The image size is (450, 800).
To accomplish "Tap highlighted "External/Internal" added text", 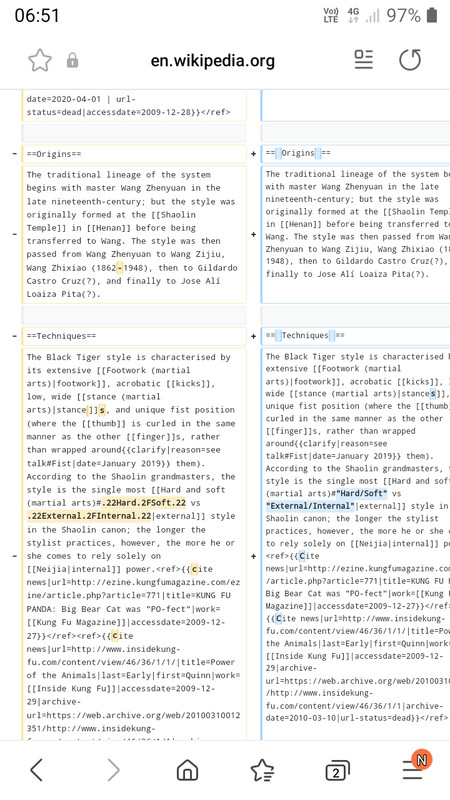I will click(x=310, y=506).
